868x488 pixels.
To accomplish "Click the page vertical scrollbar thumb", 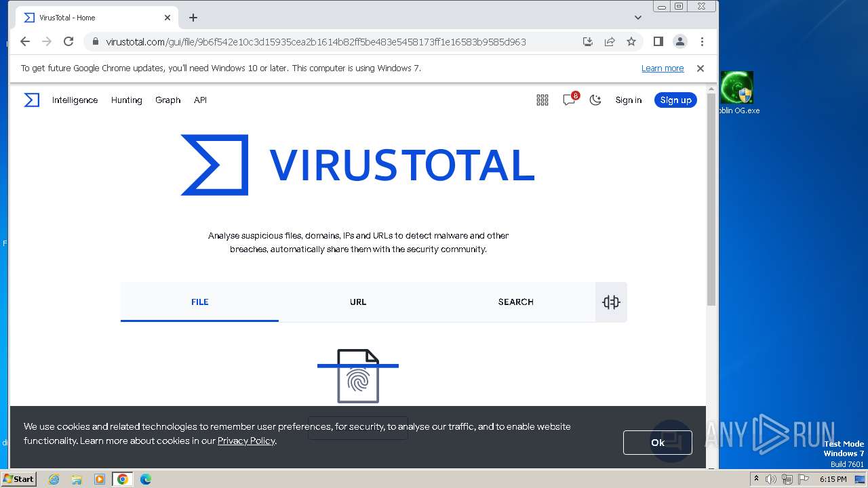I will point(711,200).
